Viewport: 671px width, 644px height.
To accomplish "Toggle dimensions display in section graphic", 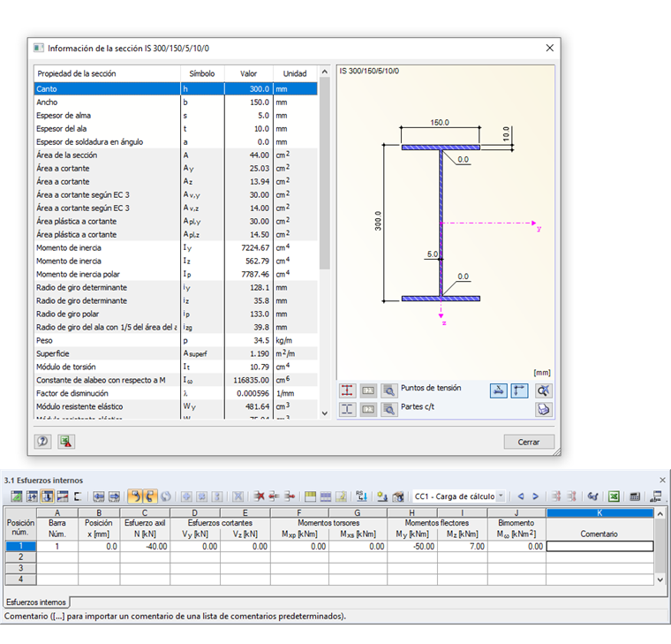I will 499,390.
